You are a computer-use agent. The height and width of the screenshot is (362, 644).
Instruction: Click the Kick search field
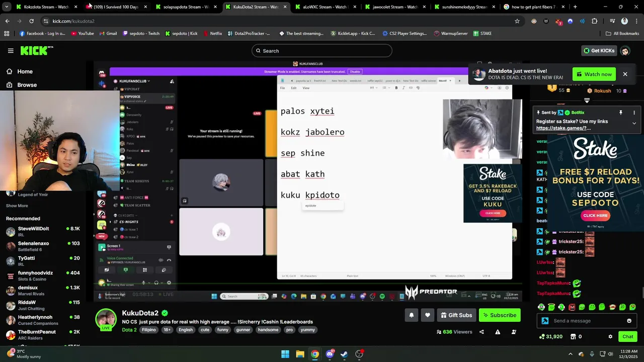tap(322, 51)
